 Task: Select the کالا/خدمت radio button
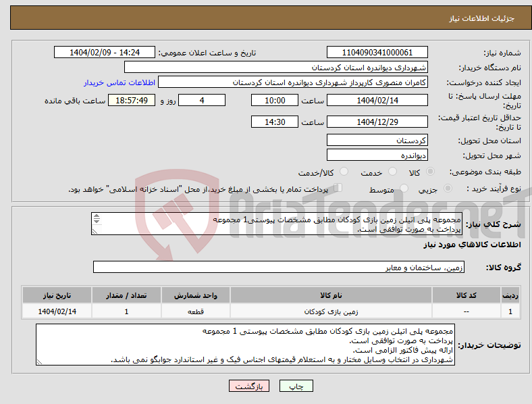(x=344, y=172)
